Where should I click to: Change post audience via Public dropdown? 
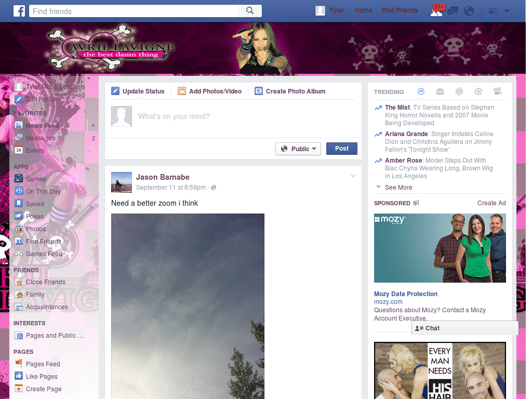[x=298, y=149]
